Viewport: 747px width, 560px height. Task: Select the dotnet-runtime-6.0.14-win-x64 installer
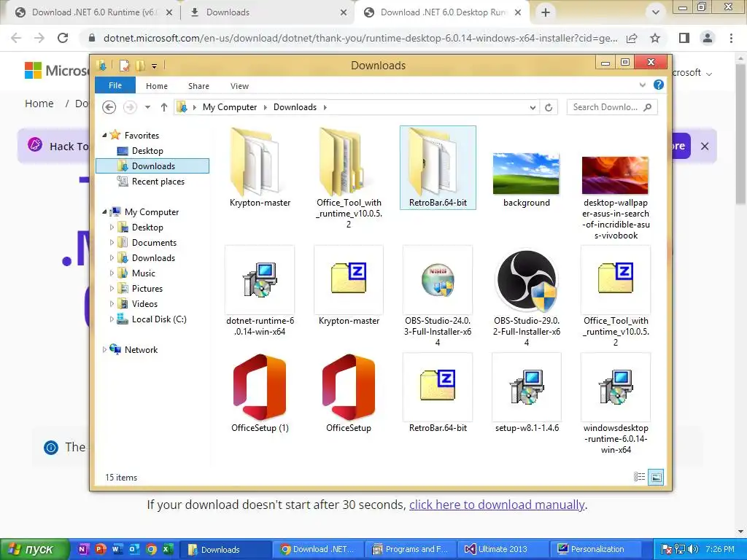[260, 292]
